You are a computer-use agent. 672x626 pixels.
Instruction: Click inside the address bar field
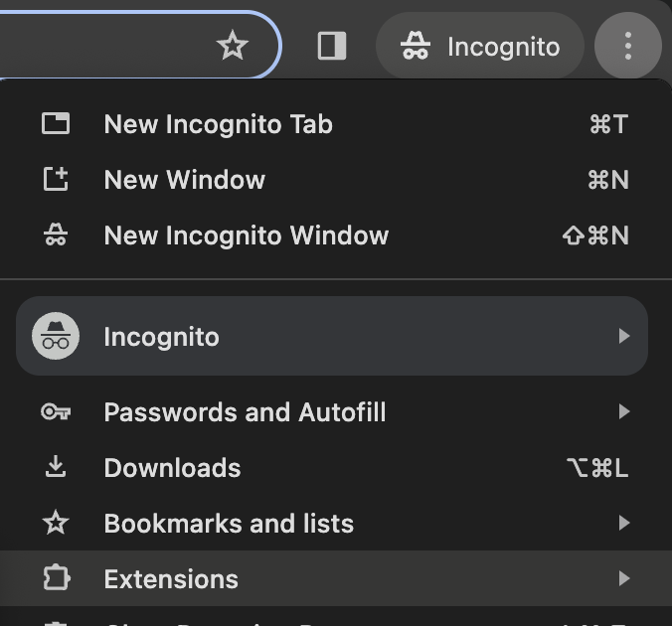(99, 46)
